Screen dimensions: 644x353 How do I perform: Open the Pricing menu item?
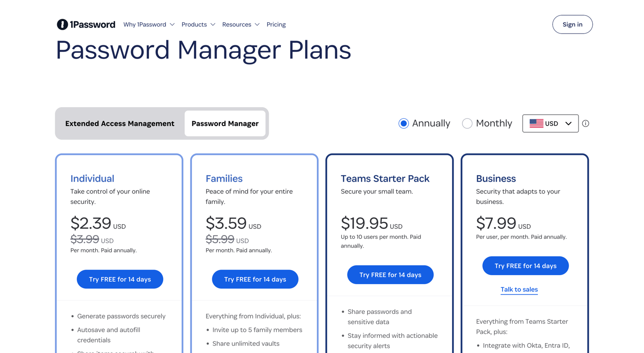(x=276, y=24)
